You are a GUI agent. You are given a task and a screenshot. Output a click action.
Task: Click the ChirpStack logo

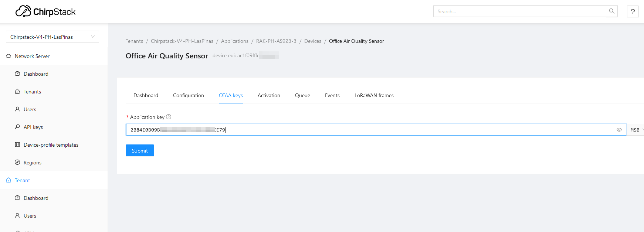45,11
